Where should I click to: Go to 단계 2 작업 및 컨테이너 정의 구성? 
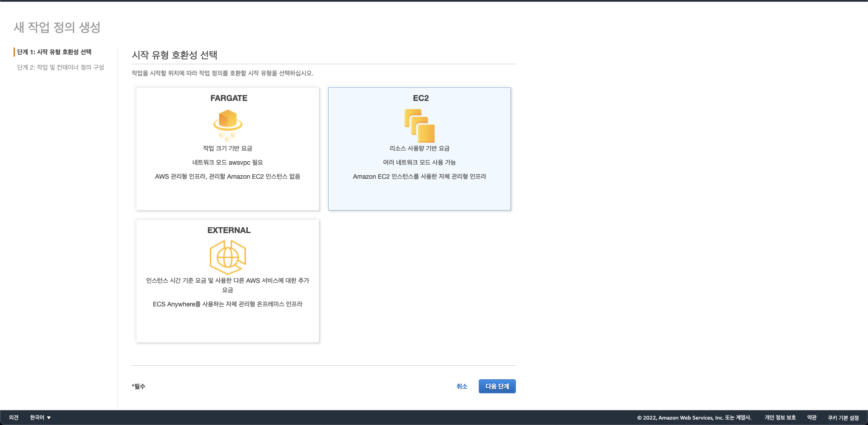(61, 67)
